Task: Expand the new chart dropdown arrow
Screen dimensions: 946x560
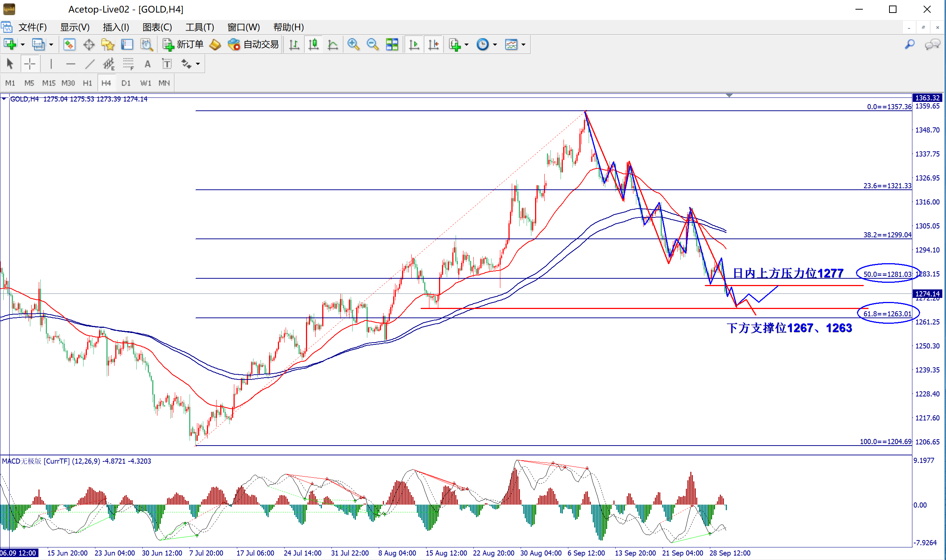Action: pos(23,45)
